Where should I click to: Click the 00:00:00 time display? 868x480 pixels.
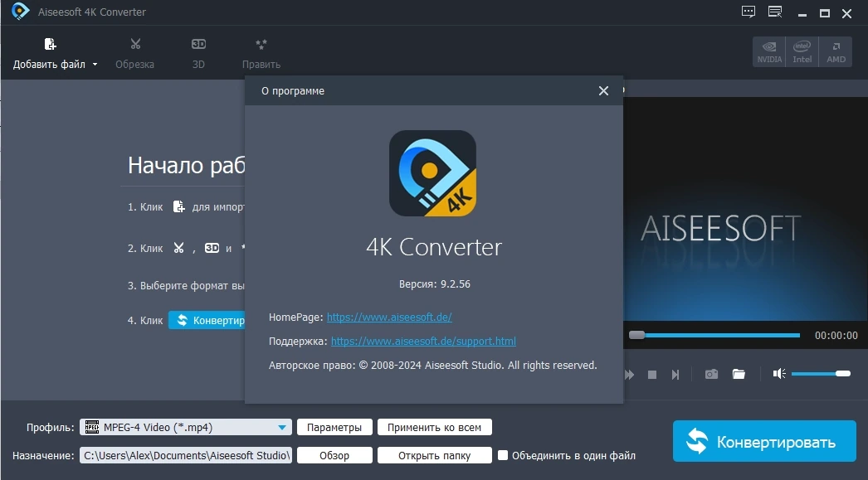coord(836,336)
